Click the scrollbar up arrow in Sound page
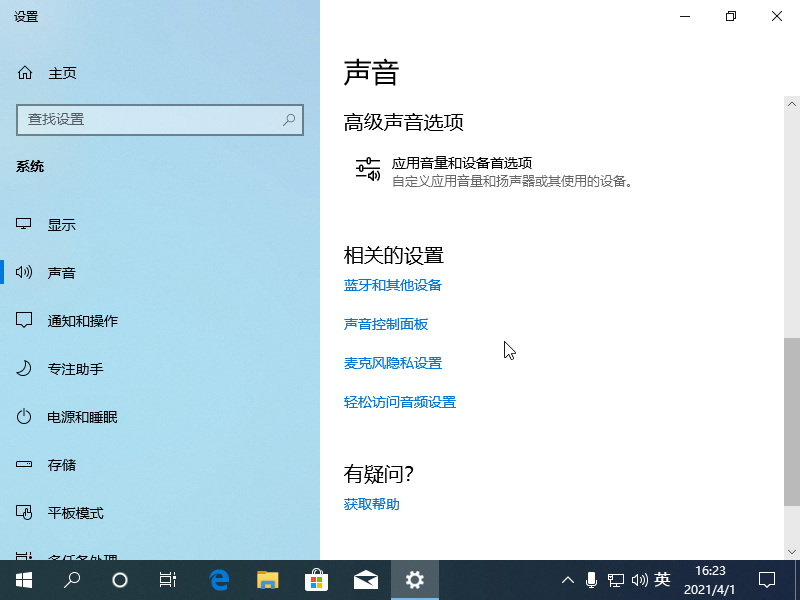800x600 pixels. [x=791, y=104]
